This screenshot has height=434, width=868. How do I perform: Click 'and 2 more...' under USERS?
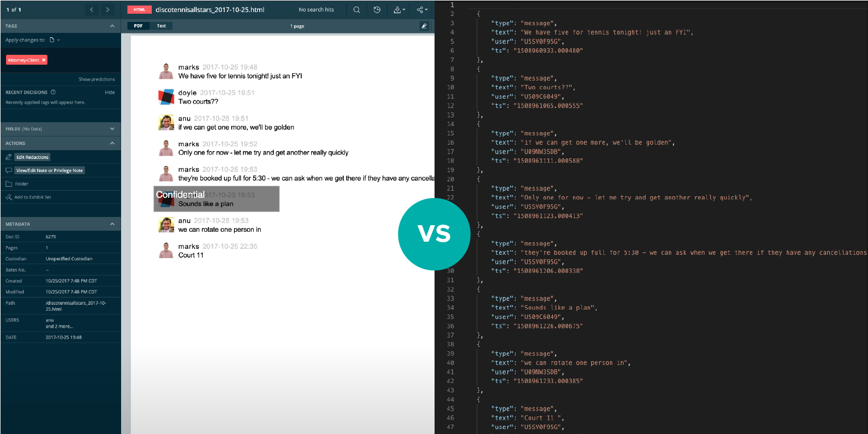tap(59, 326)
